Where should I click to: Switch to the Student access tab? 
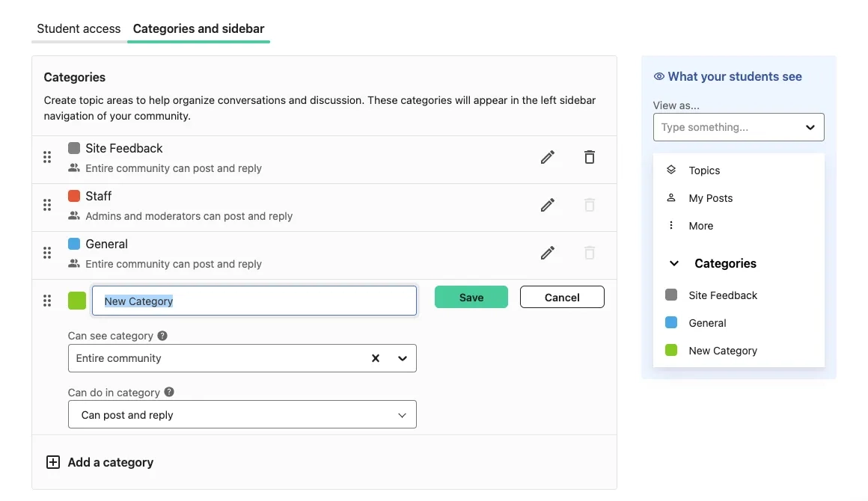click(79, 28)
